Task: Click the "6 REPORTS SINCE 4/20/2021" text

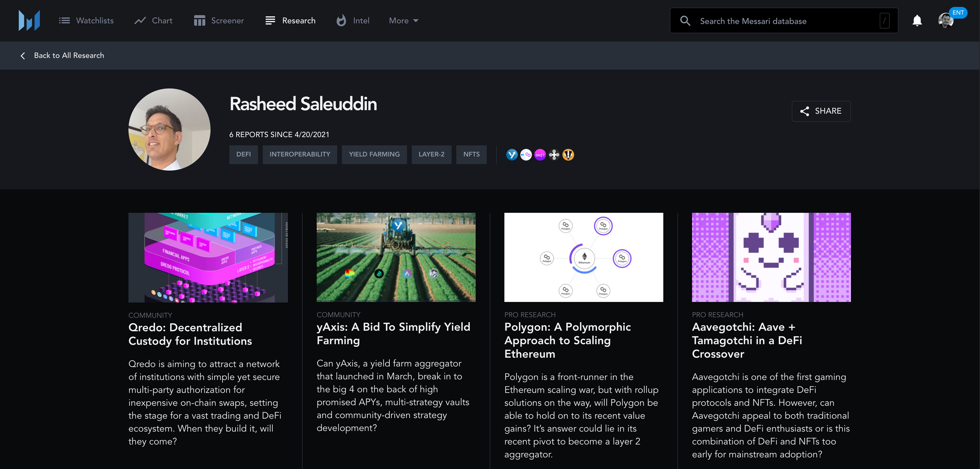Action: click(x=279, y=135)
